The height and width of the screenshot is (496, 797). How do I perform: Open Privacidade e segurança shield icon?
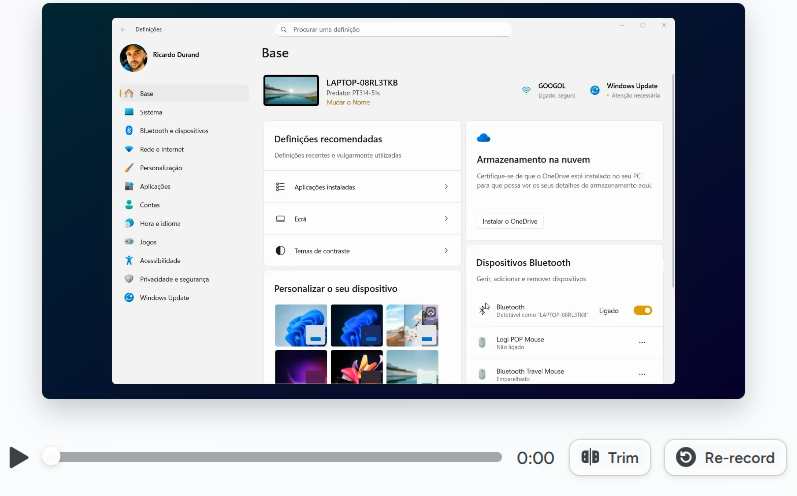129,279
